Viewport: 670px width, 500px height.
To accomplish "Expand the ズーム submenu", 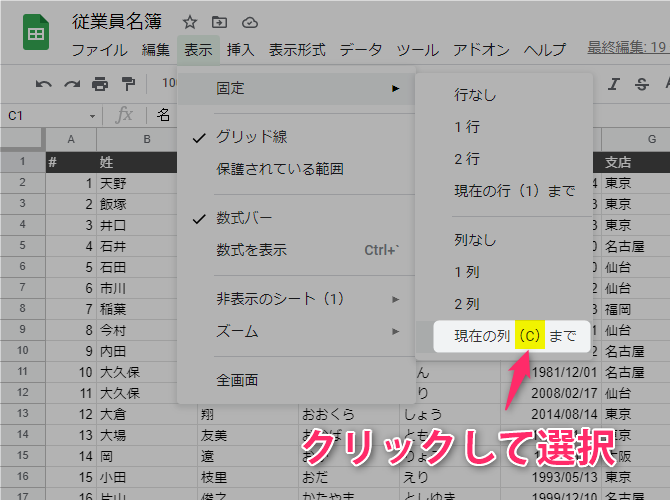I will click(396, 331).
